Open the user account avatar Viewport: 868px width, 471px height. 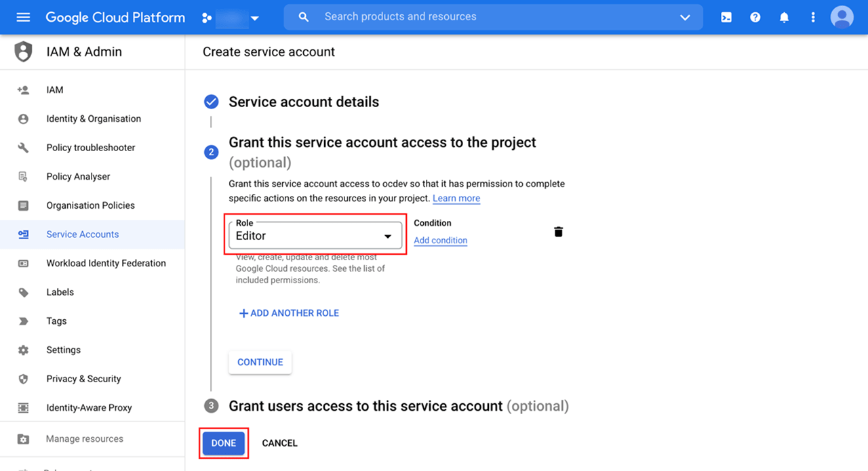pos(842,17)
